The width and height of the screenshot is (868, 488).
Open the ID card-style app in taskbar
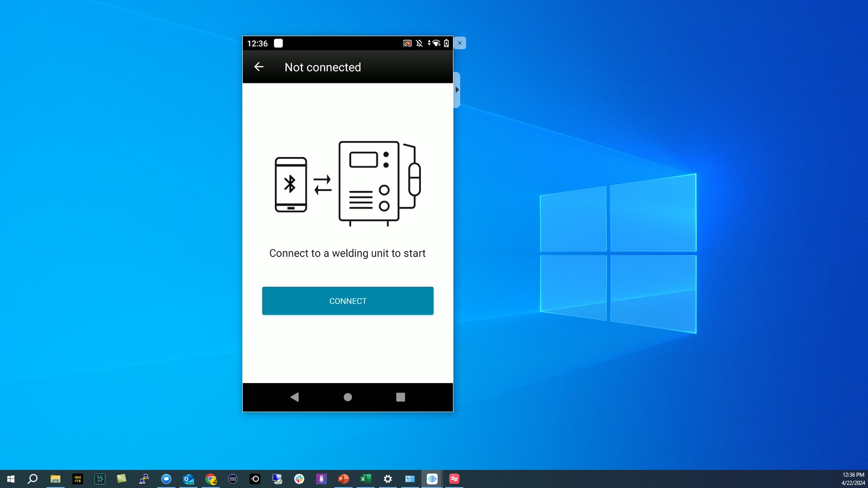click(410, 479)
